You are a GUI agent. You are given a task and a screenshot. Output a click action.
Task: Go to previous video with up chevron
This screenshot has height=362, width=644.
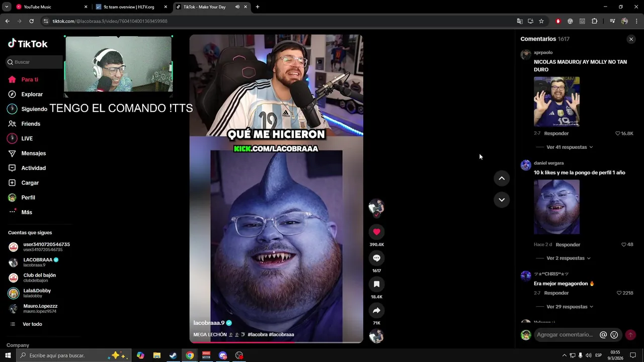point(502,178)
